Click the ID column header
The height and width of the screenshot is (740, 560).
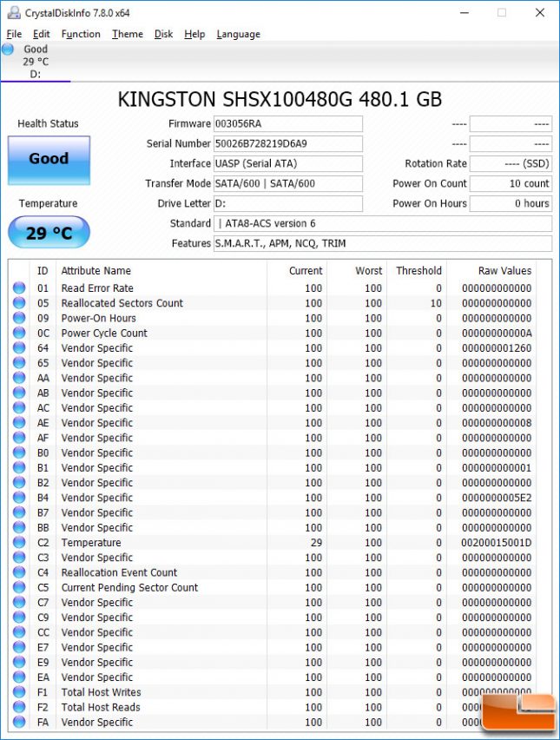[43, 270]
